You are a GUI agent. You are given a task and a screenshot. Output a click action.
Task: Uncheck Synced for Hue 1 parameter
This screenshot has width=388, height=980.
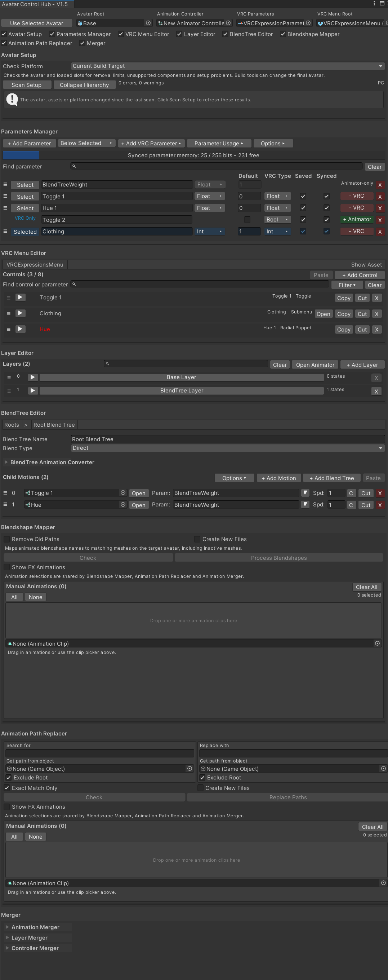[x=326, y=208]
